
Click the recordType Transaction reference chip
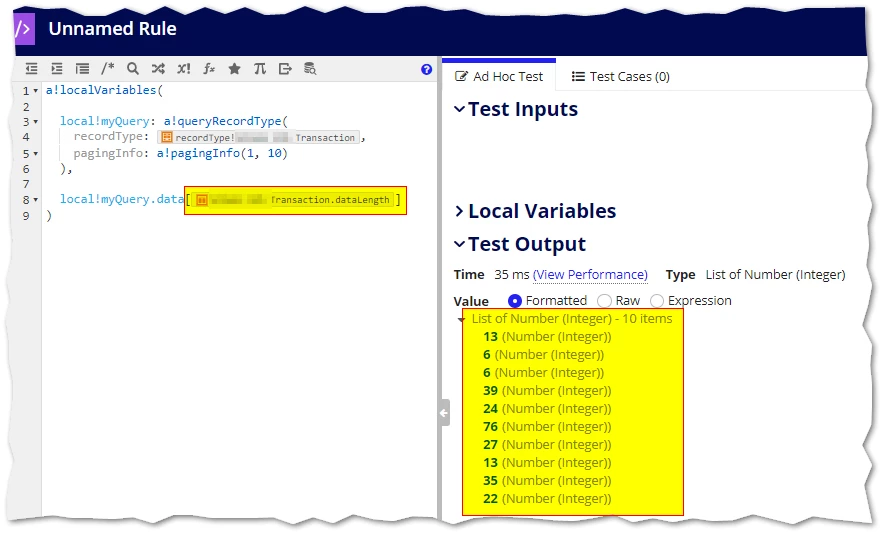tap(259, 137)
